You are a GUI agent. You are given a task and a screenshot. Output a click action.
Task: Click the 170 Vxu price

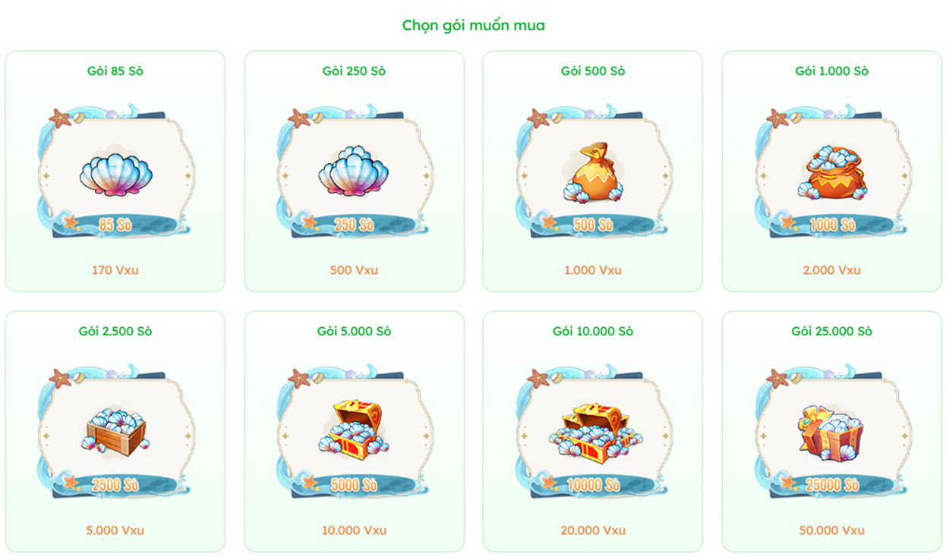point(115,270)
